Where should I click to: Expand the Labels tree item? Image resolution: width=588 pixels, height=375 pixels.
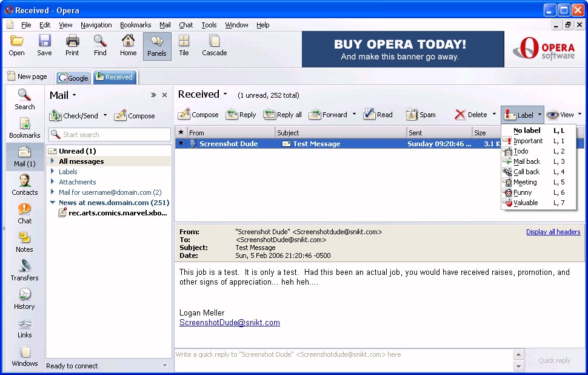point(53,172)
